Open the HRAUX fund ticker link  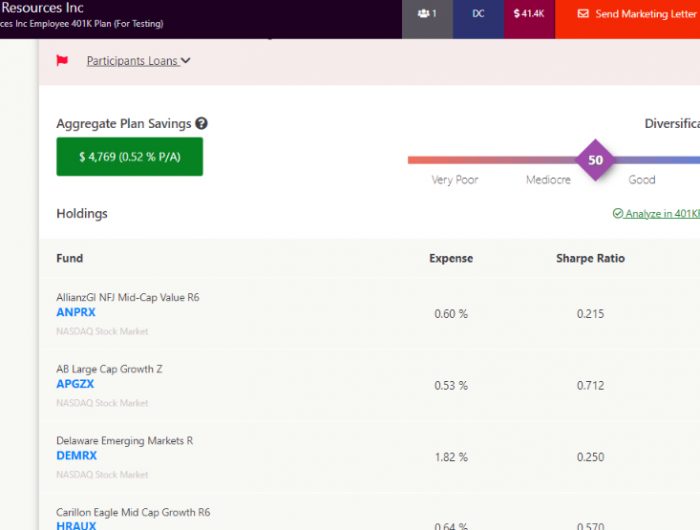pyautogui.click(x=76, y=525)
